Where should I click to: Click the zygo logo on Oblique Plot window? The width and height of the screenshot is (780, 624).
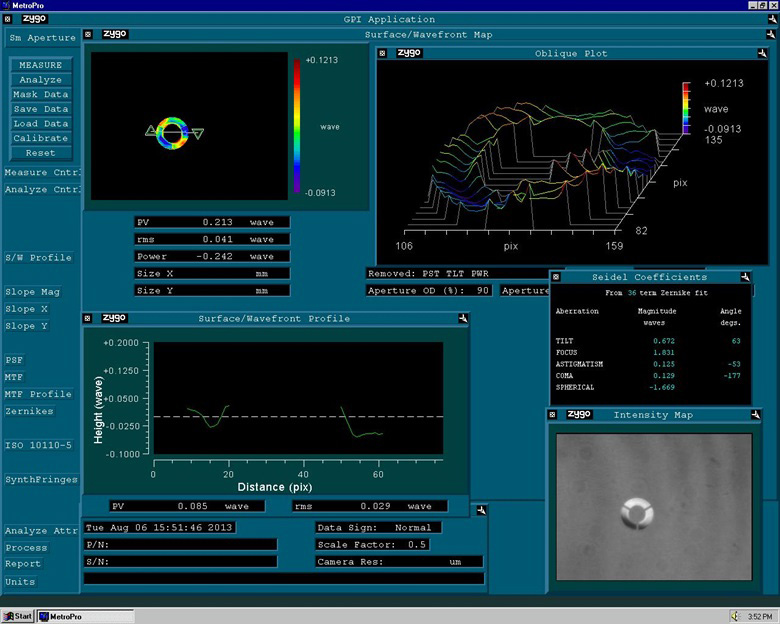coord(409,52)
